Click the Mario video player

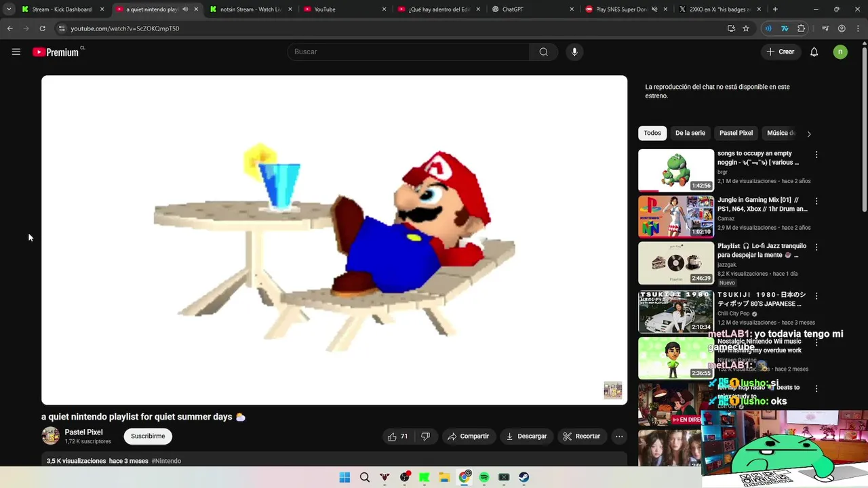[334, 240]
